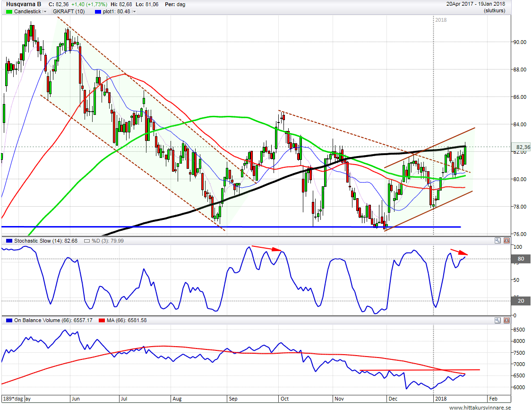This screenshot has width=532, height=410.
Task: Click the green Candlestick color swatch
Action: [x=9, y=11]
